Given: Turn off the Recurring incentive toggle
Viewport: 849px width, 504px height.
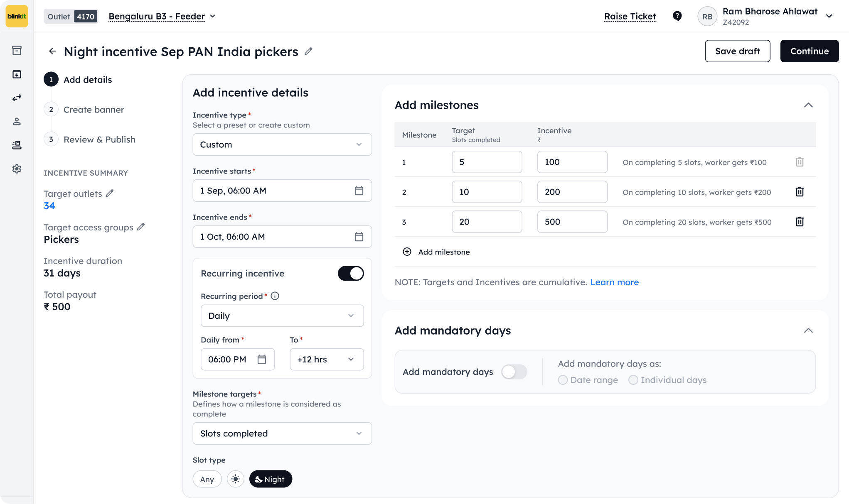Looking at the screenshot, I should coord(351,273).
